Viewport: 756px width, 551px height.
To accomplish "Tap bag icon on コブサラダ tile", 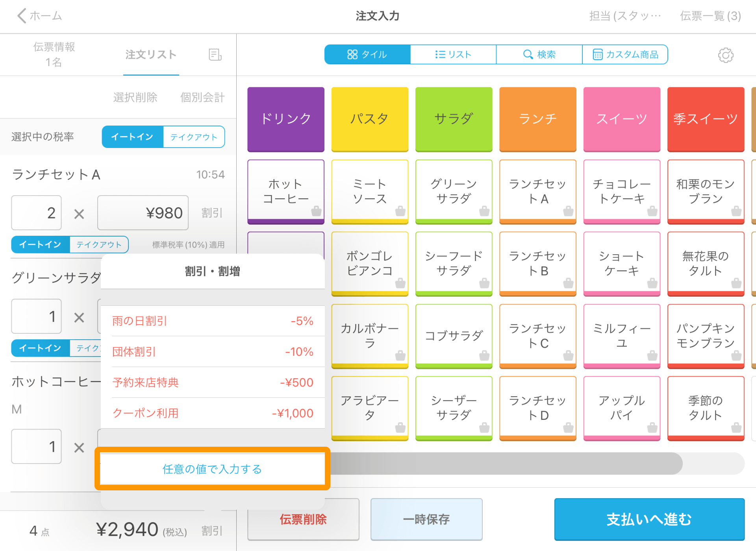I will pos(484,355).
